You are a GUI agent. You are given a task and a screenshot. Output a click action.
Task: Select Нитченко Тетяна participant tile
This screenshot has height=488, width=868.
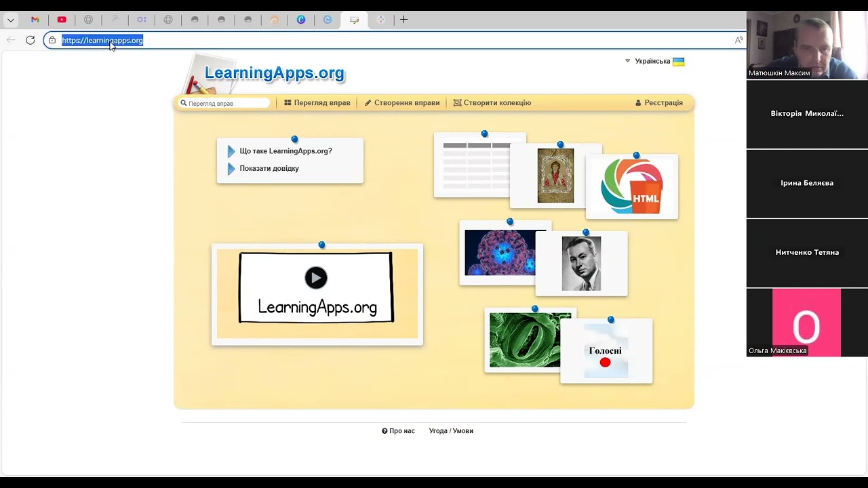click(807, 252)
